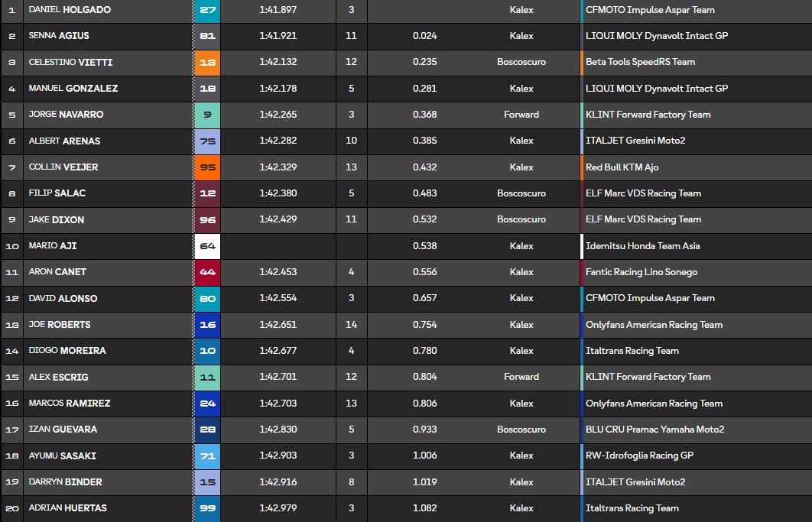
Task: Select Diogo Moreira's gap value 0.780
Action: (424, 351)
